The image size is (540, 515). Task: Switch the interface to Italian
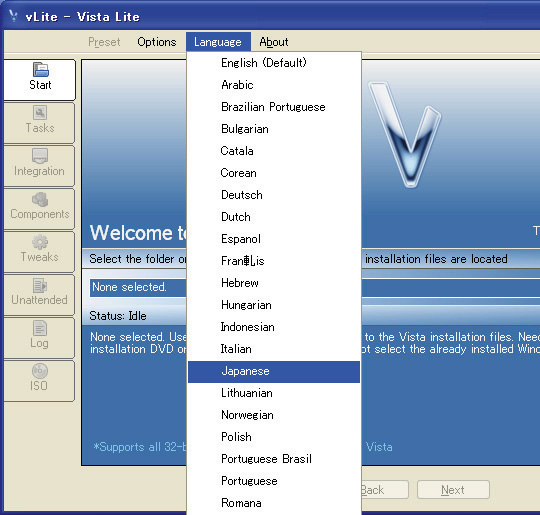274,349
